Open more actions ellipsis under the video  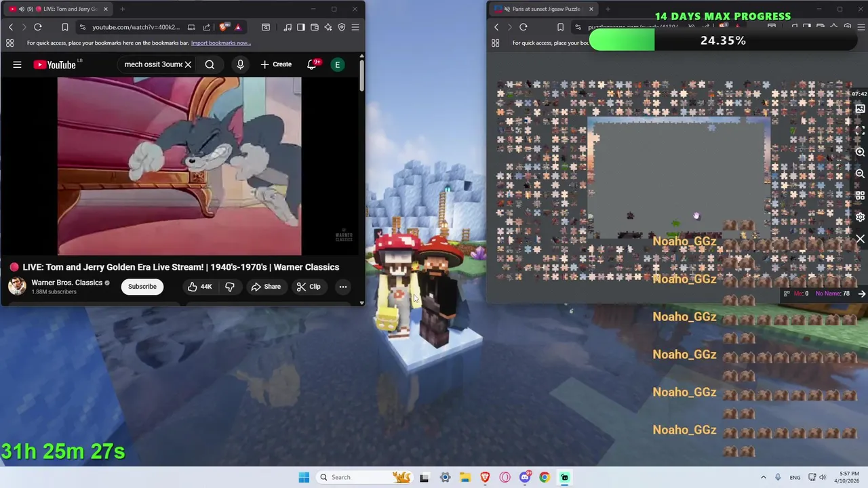tap(343, 287)
